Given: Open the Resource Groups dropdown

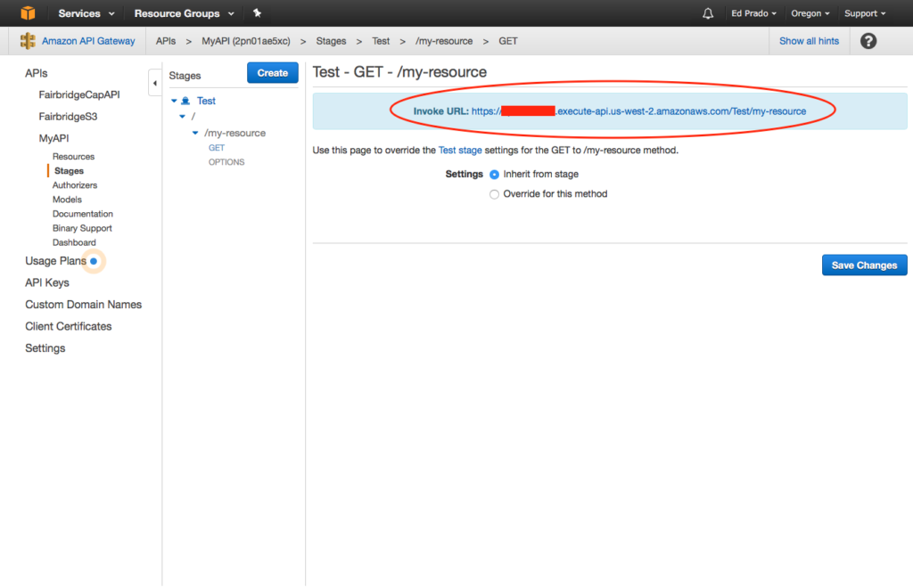Looking at the screenshot, I should click(x=184, y=13).
